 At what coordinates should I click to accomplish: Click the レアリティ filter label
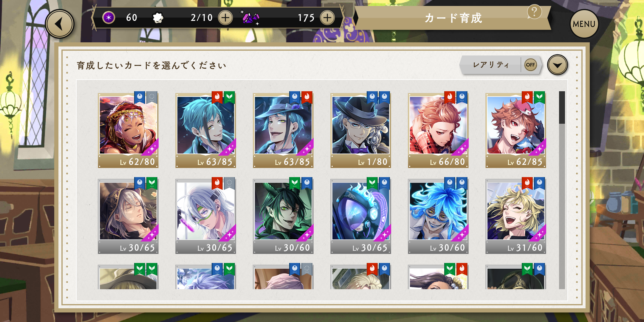click(x=491, y=65)
